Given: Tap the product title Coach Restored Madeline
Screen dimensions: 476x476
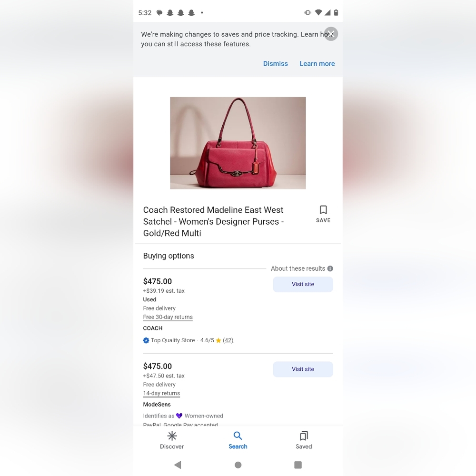Looking at the screenshot, I should point(213,221).
